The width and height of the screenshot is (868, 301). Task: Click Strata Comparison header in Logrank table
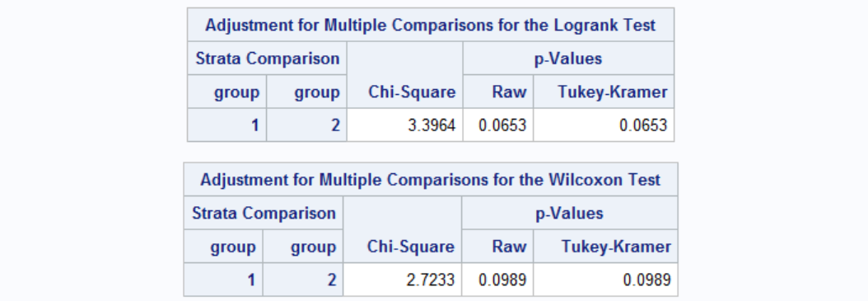click(268, 59)
